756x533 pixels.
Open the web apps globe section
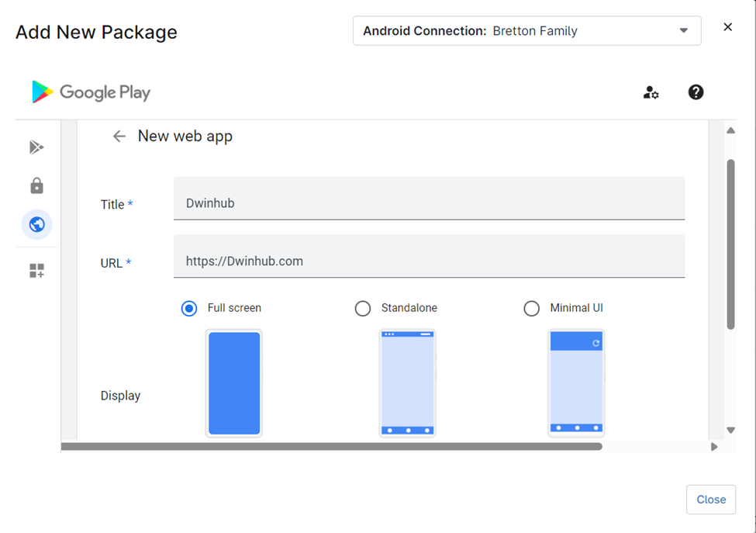36,224
